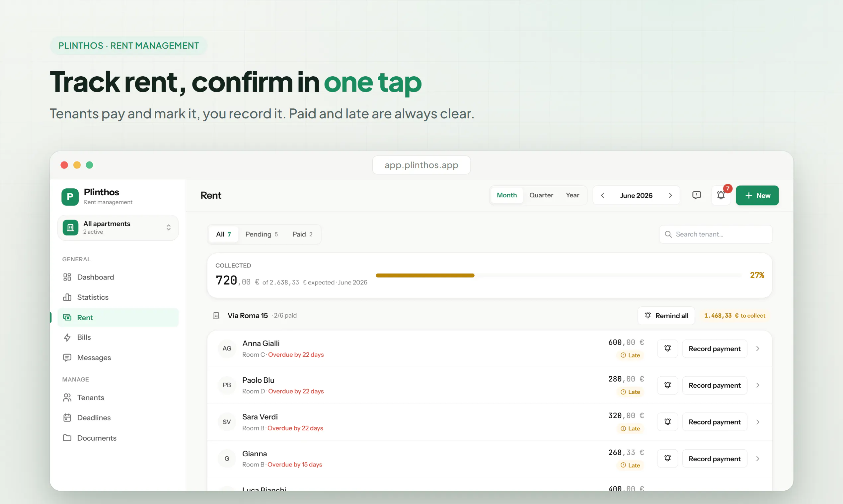Screen dimensions: 843x504
Task: Click the 1.468,33 € to collect badge
Action: coord(734,316)
